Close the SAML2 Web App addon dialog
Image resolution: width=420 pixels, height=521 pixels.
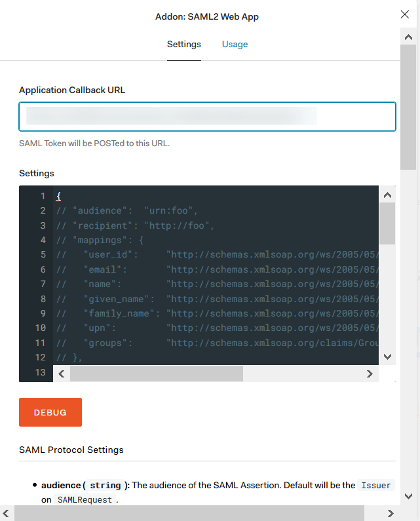pyautogui.click(x=405, y=14)
